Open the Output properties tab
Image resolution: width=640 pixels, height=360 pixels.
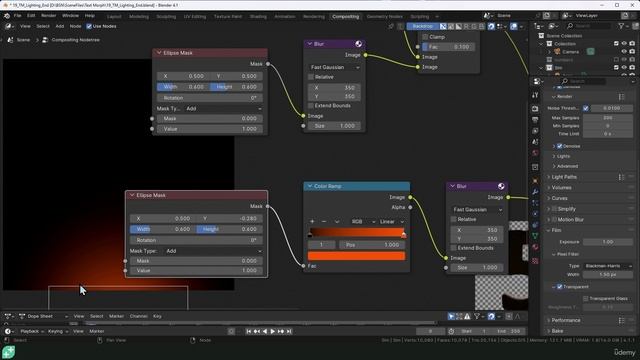[535, 120]
